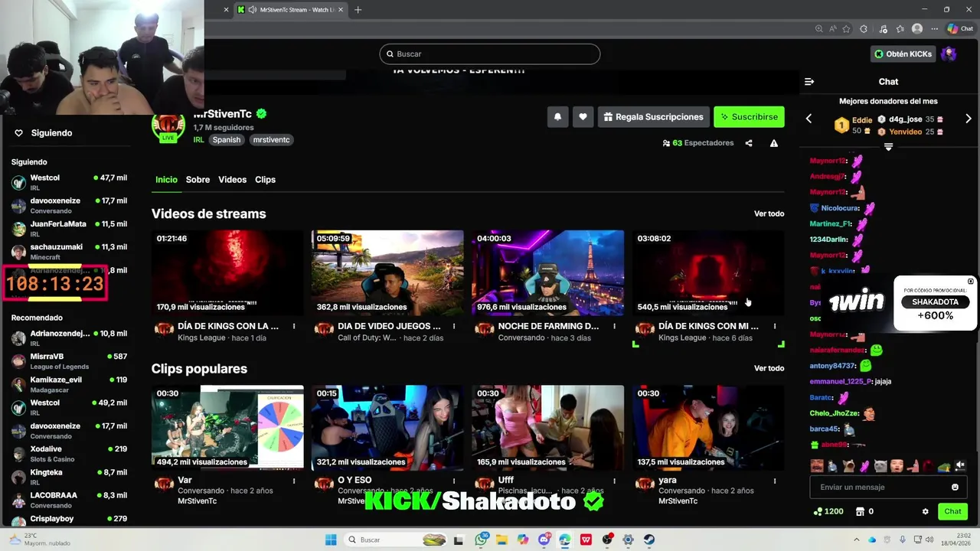Viewport: 980px width, 551px height.
Task: Click the heart follow icon next to the bell
Action: click(583, 117)
